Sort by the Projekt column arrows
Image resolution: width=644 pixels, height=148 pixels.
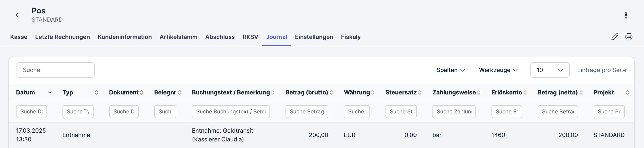(627, 93)
